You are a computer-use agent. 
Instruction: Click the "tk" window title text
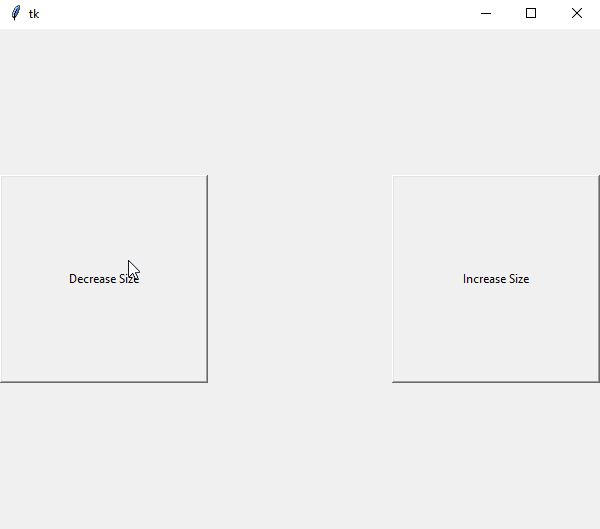(x=34, y=14)
